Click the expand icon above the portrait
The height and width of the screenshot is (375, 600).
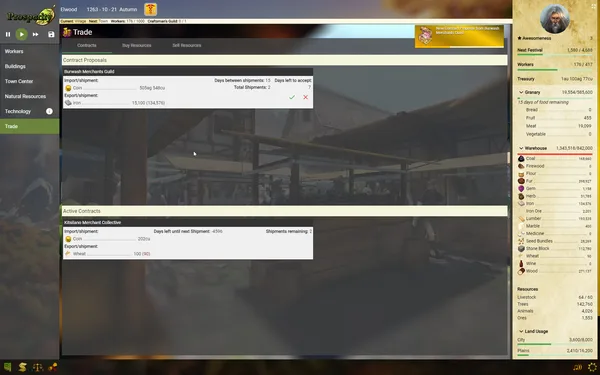click(x=593, y=6)
